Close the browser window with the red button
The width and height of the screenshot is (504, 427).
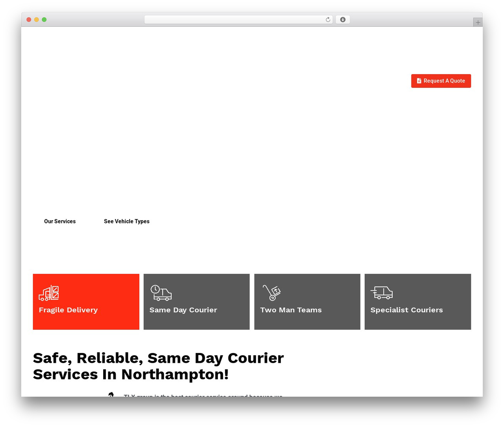pyautogui.click(x=29, y=20)
